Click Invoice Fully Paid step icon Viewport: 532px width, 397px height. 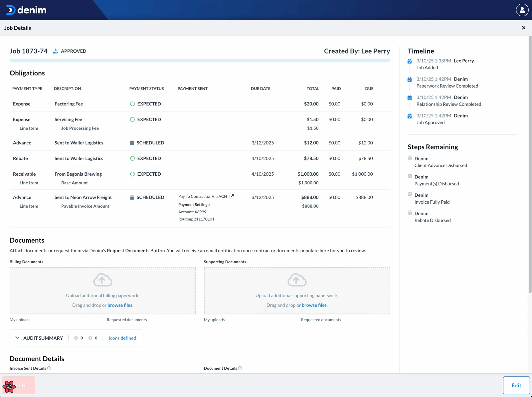pos(410,194)
